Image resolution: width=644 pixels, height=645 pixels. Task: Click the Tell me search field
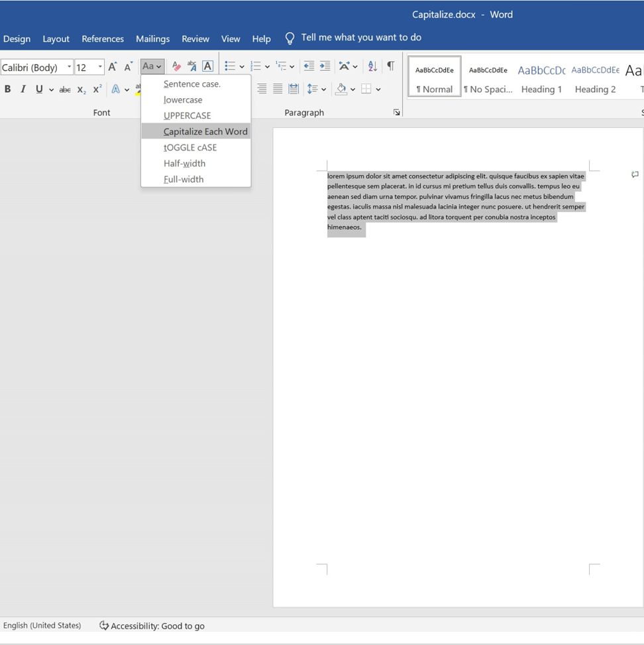[x=361, y=38]
